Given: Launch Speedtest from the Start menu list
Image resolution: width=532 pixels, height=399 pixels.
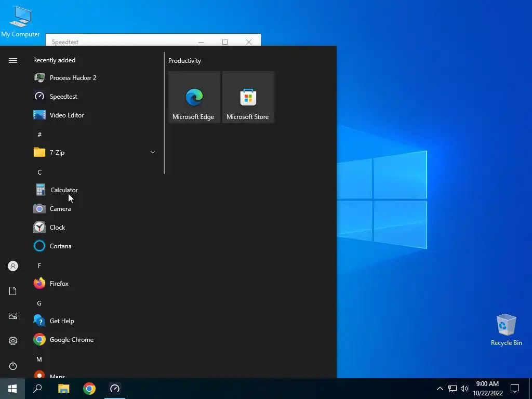Looking at the screenshot, I should coord(95,96).
